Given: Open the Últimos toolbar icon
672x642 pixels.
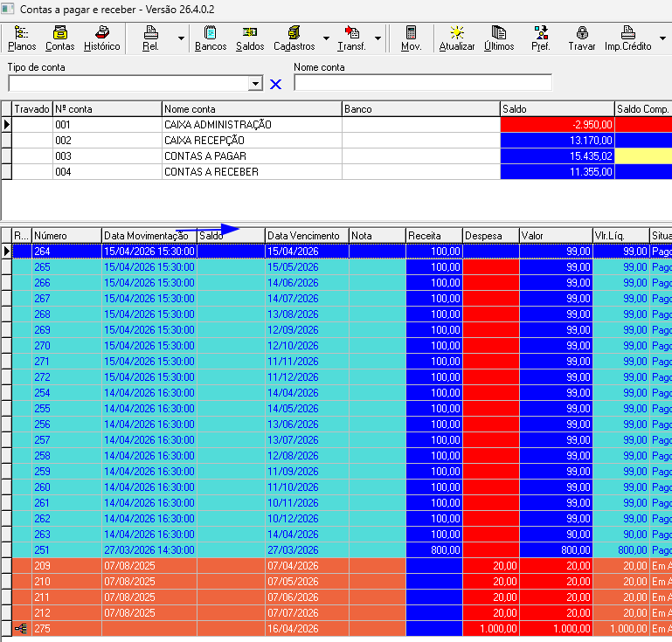Looking at the screenshot, I should point(499,38).
